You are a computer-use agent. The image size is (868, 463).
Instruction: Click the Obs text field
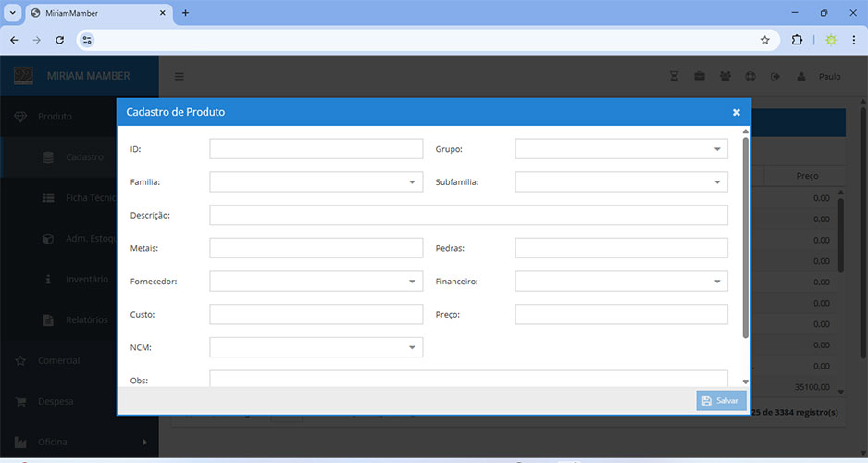pos(468,379)
